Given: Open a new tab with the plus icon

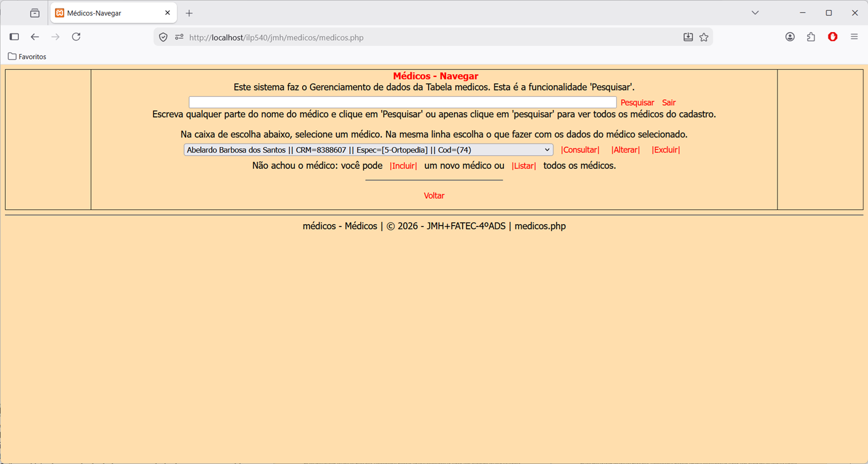Looking at the screenshot, I should pos(189,13).
